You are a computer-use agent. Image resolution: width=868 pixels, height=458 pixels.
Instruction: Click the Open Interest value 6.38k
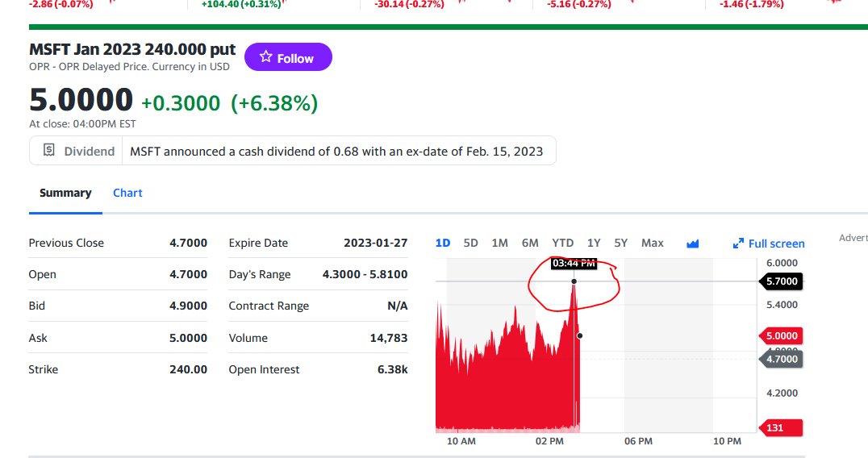(393, 369)
